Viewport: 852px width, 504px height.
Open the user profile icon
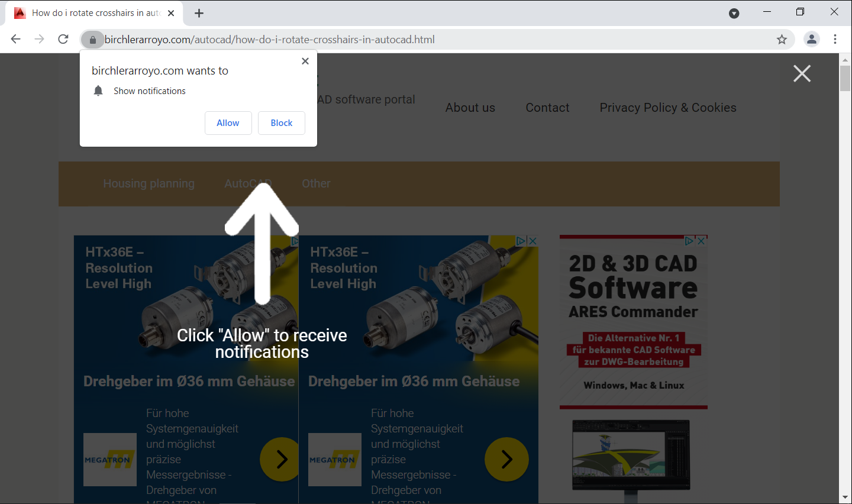click(x=811, y=40)
